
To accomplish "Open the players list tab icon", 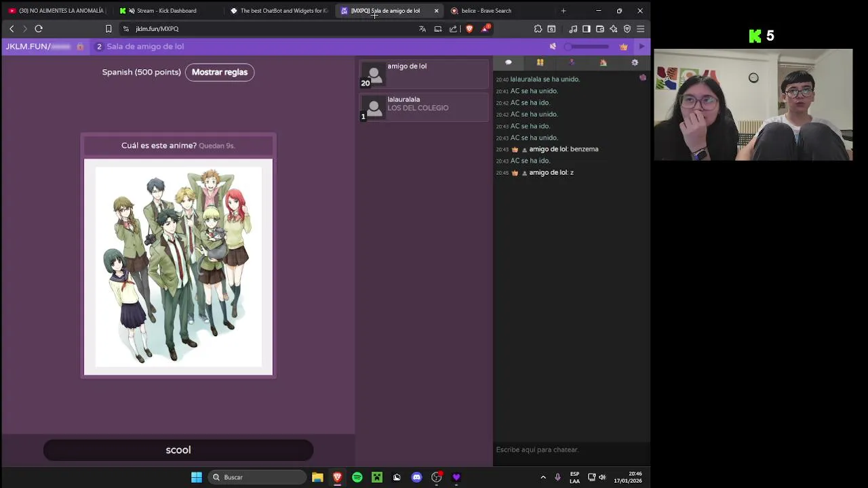I will [x=540, y=62].
